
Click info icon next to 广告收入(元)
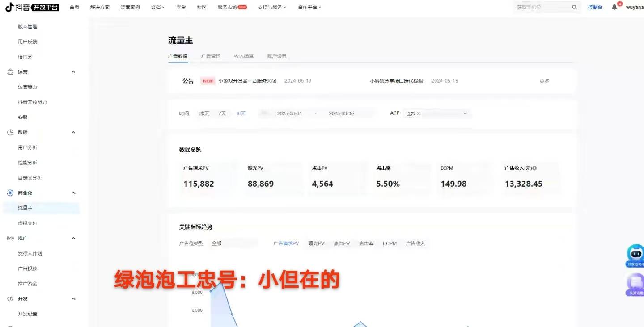(534, 168)
